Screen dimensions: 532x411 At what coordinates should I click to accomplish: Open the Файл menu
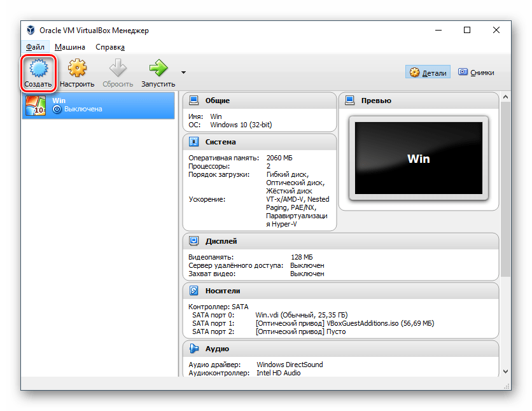point(35,46)
